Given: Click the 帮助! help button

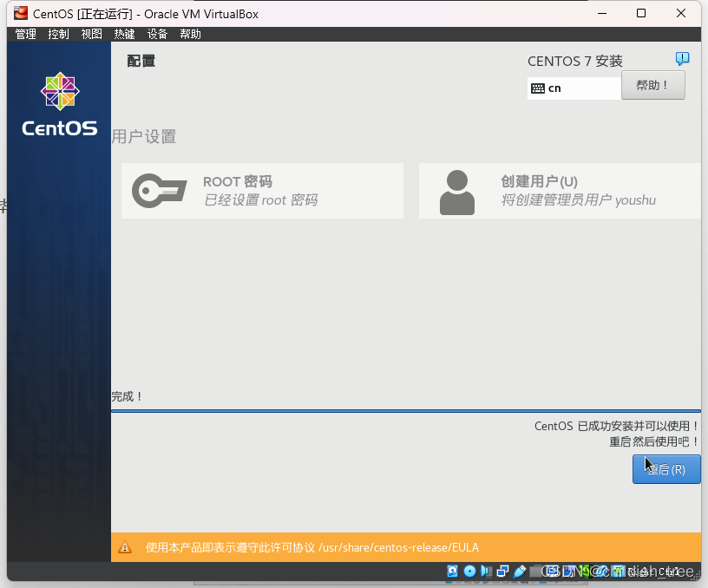Looking at the screenshot, I should [653, 85].
